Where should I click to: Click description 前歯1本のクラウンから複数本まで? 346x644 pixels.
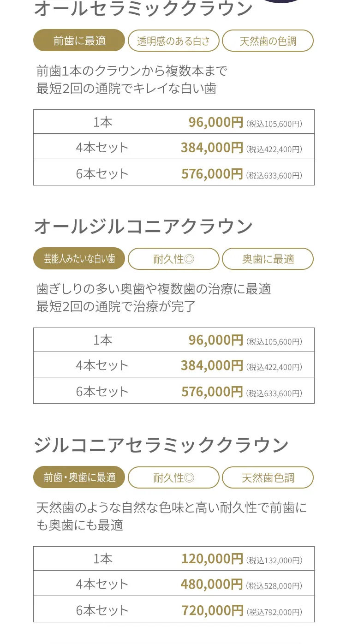(132, 71)
